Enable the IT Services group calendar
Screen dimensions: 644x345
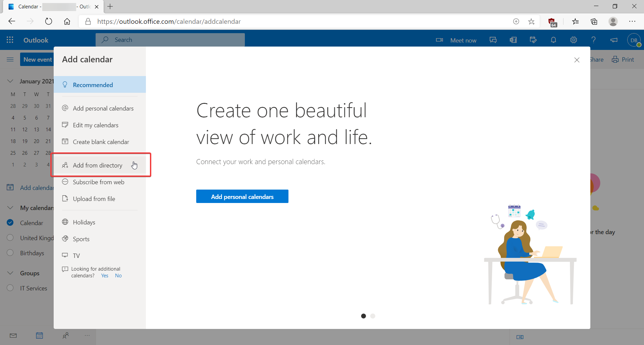[x=10, y=288]
